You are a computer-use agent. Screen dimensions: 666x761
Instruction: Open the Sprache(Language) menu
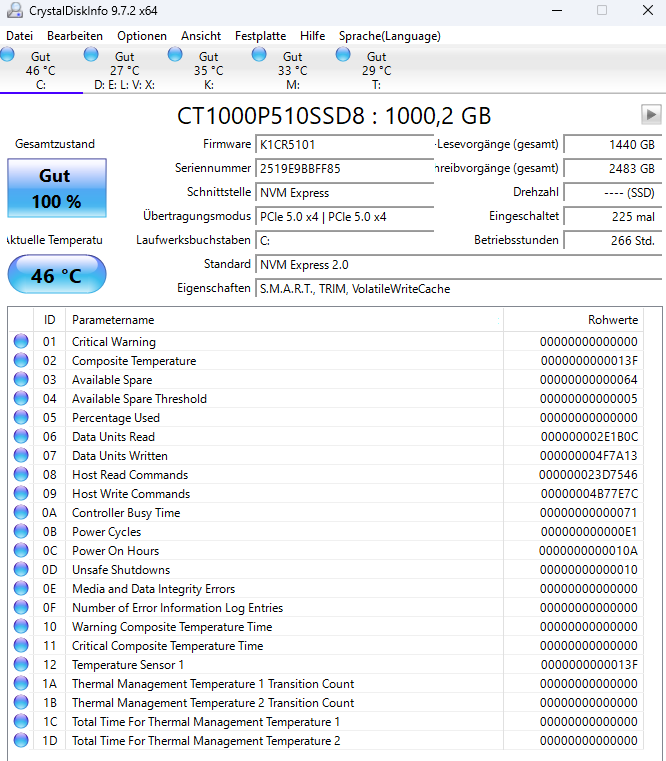tap(389, 36)
